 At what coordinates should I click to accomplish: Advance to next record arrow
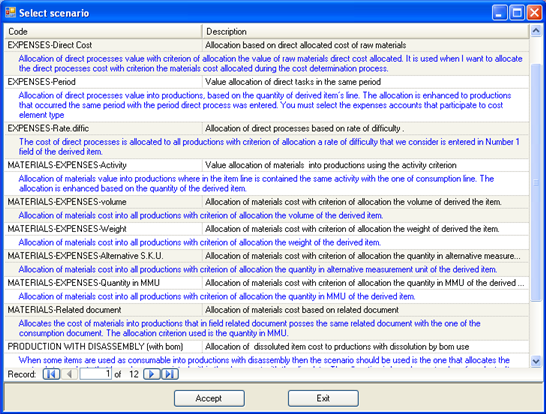[151, 374]
